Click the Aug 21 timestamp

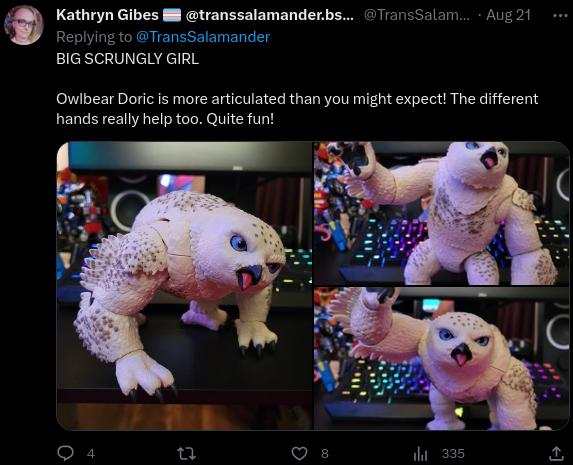coord(508,15)
